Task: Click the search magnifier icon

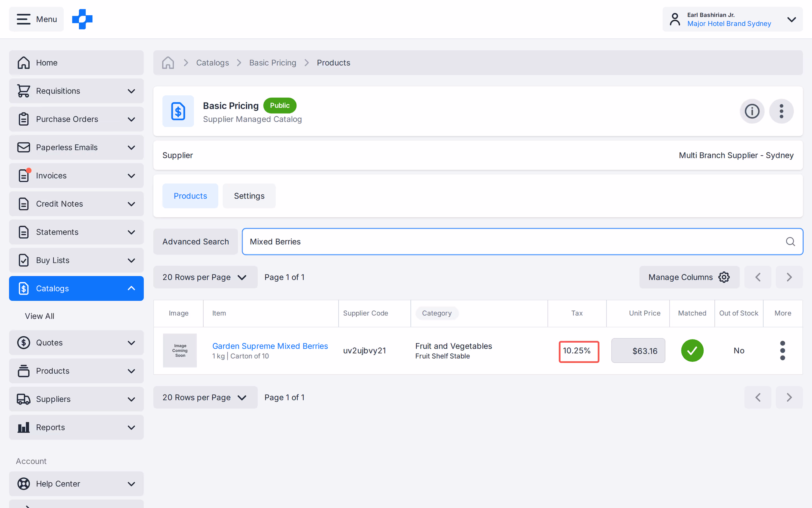Action: click(790, 242)
